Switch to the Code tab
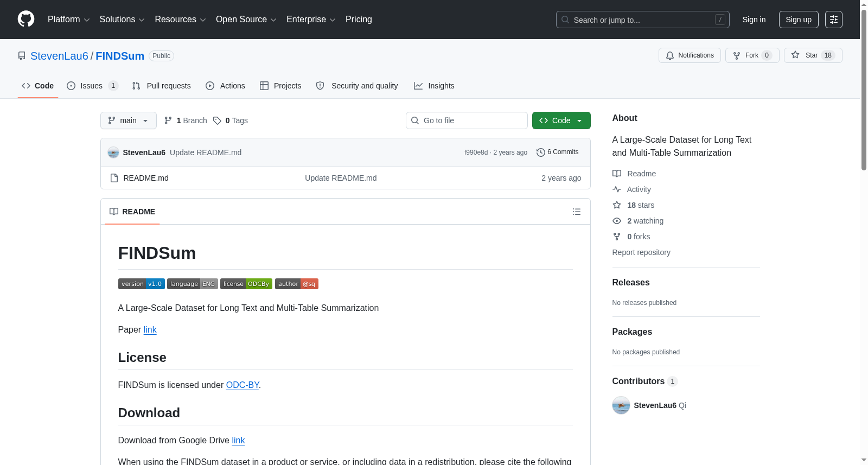This screenshot has width=868, height=465. 38,86
